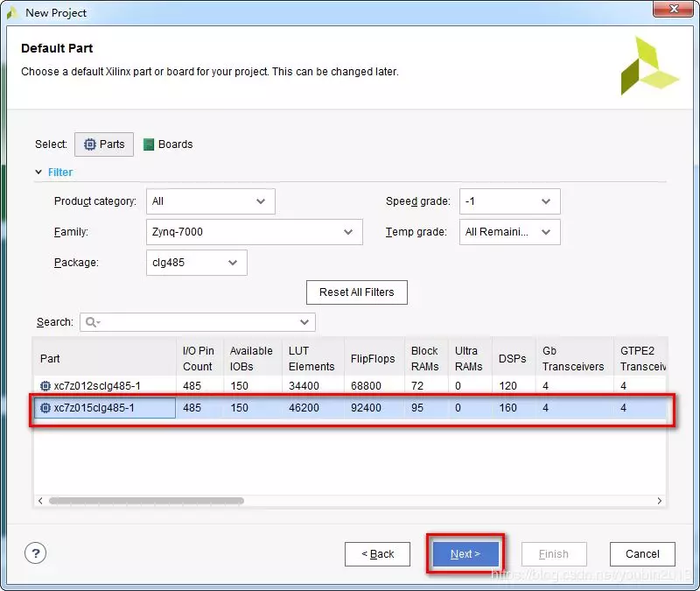Viewport: 700px width, 591px height.
Task: Click into the Search input field
Action: 198,322
